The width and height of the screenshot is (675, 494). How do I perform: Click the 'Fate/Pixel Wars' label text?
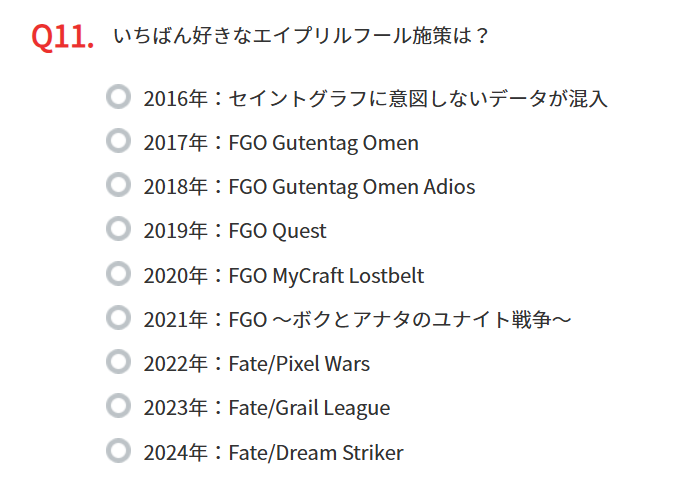coord(299,364)
